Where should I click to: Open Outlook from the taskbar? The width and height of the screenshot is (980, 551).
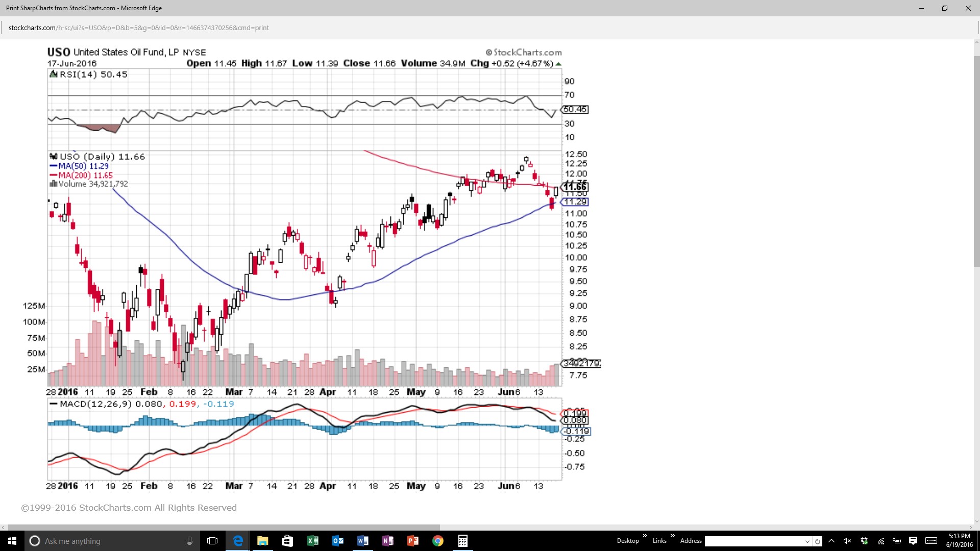(338, 541)
